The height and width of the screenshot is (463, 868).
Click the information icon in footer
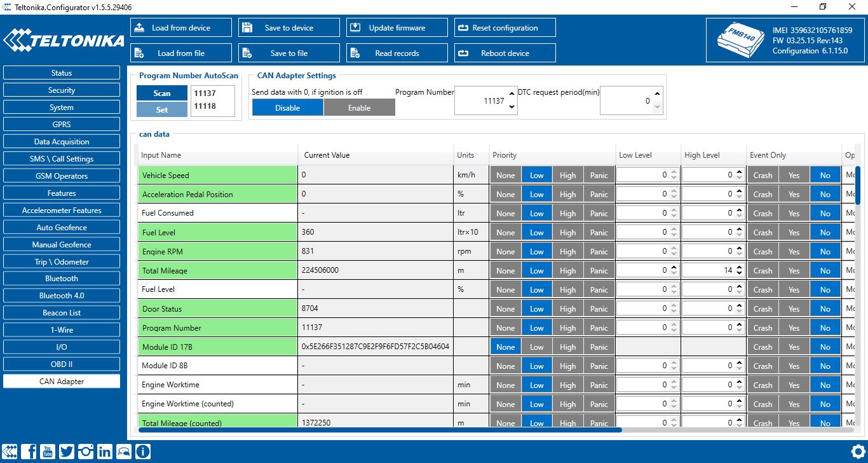(143, 452)
